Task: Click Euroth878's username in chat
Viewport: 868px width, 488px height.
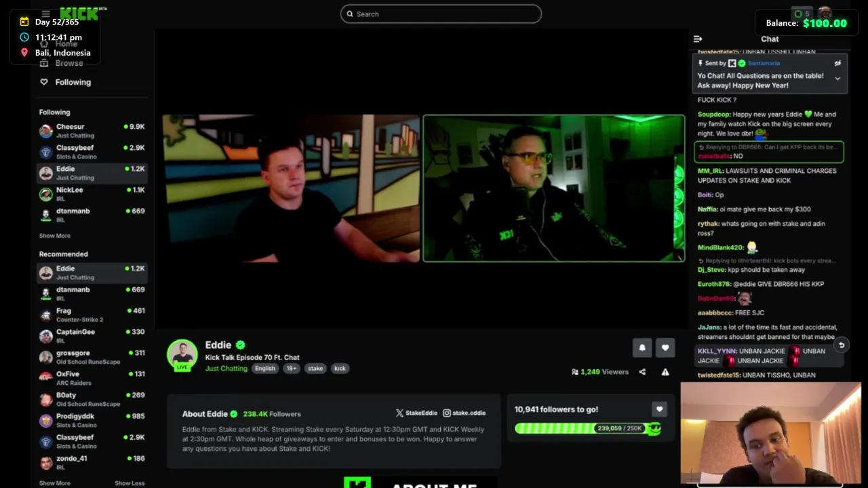Action: click(x=714, y=284)
